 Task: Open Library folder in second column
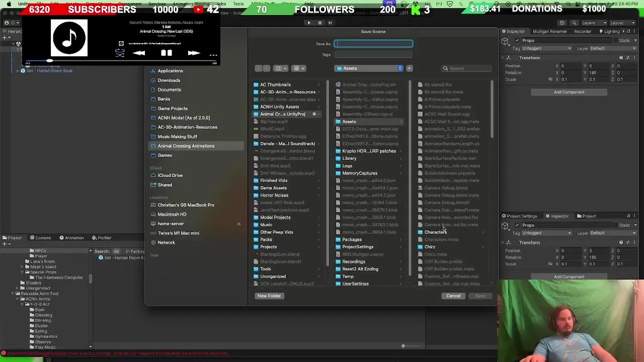[x=349, y=158]
